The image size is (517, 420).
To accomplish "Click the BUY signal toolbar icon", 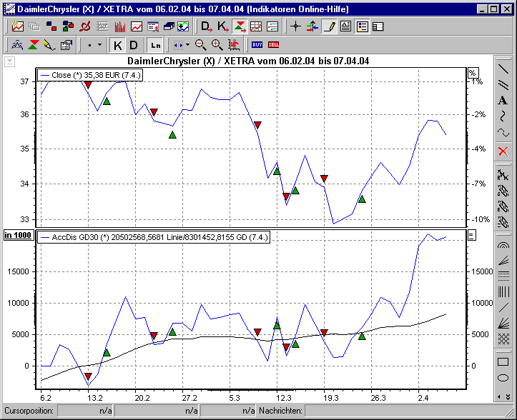I will [x=257, y=44].
